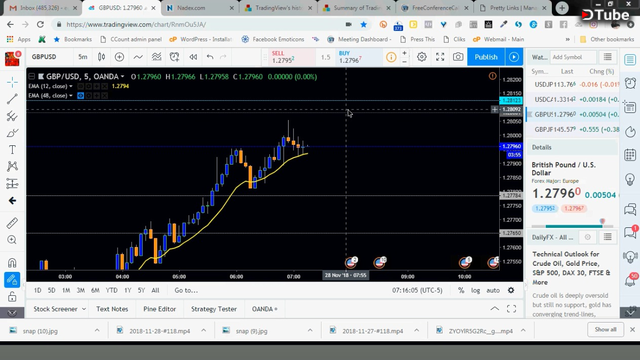Open the candlestick chart style selector
Viewport: 640px width, 360px height.
click(101, 57)
